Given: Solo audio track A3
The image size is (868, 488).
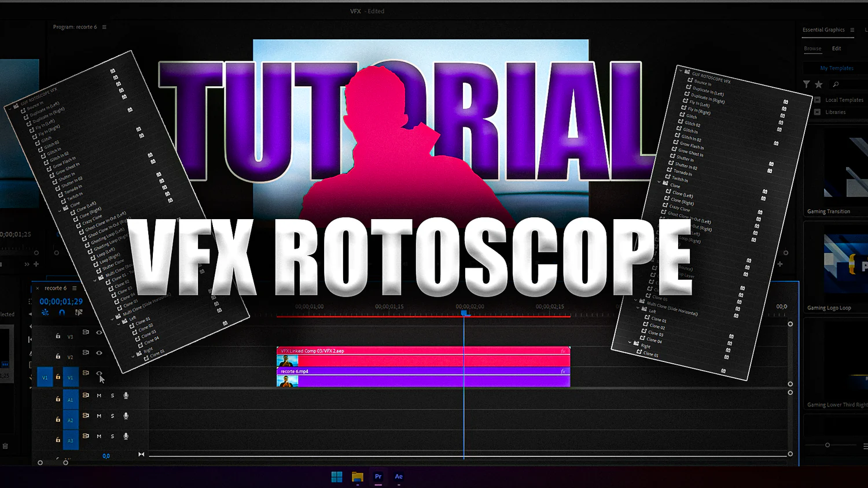Looking at the screenshot, I should click(112, 436).
